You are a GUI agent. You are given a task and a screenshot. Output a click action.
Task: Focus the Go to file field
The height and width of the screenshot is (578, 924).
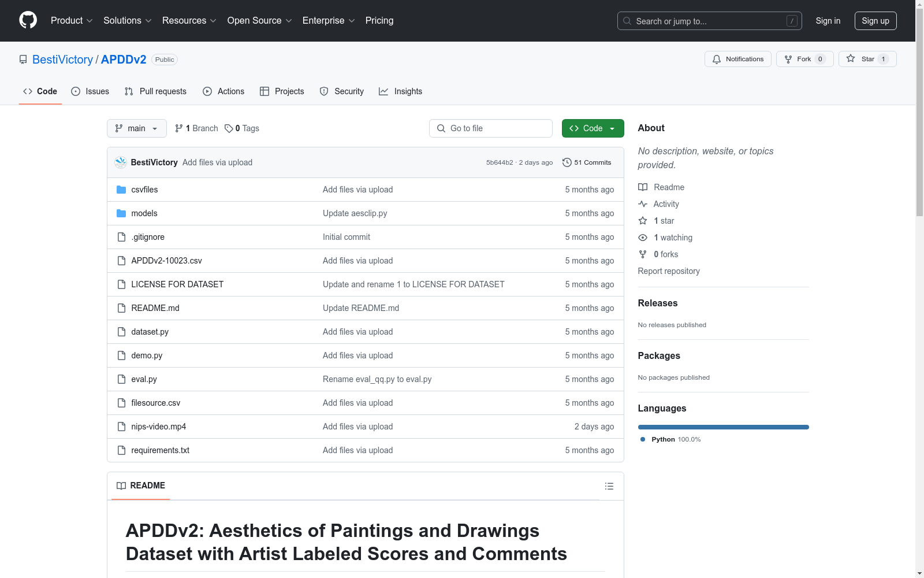coord(491,128)
